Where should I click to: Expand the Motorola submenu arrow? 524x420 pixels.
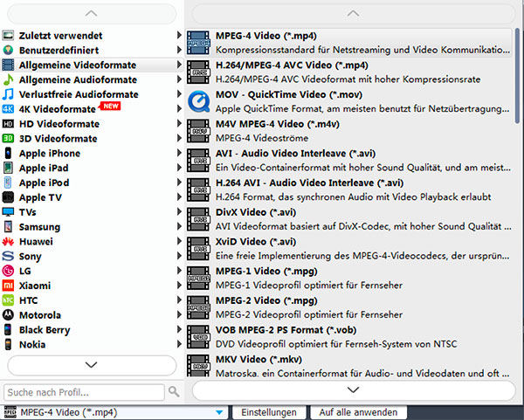point(179,314)
